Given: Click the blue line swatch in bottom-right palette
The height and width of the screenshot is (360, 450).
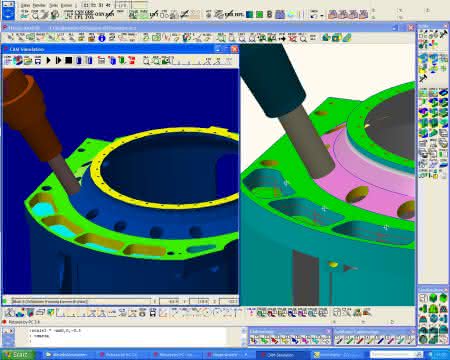Looking at the screenshot, I should click(x=380, y=340).
